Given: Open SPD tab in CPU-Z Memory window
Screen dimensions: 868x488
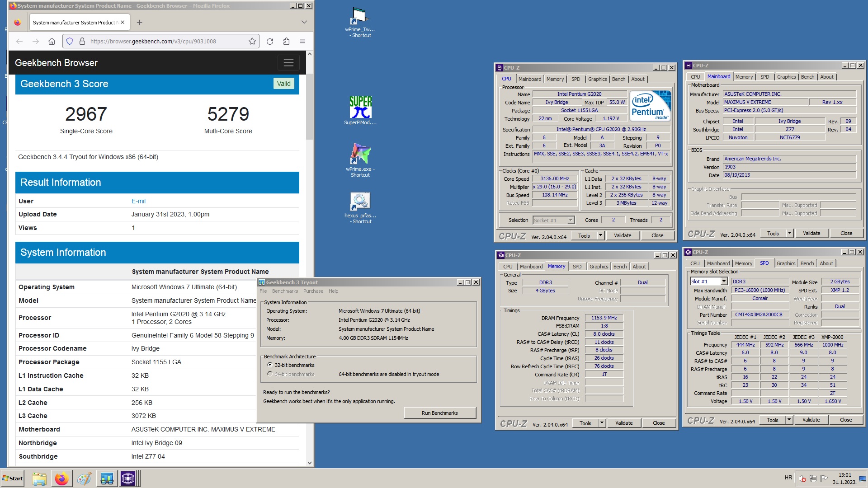Looking at the screenshot, I should pyautogui.click(x=577, y=267).
